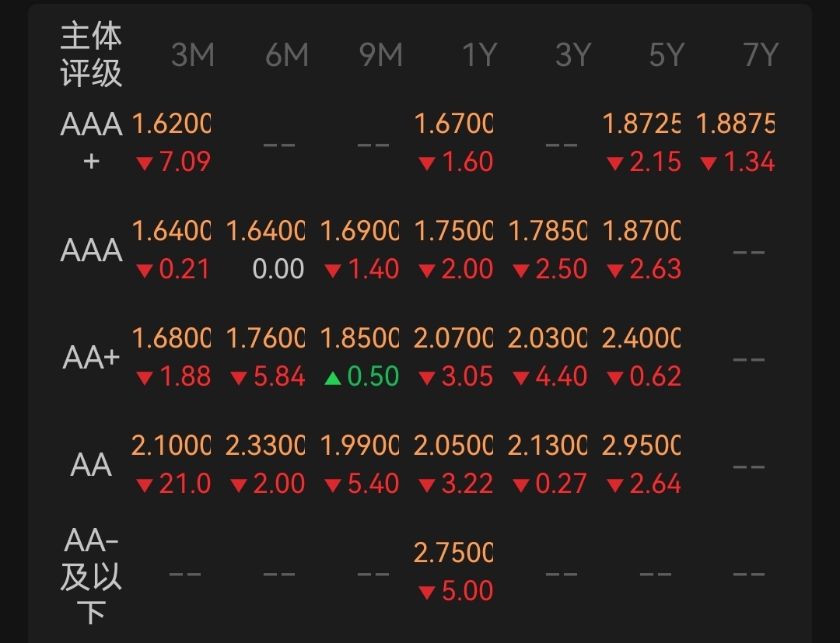Click the red down arrow beside 1.34
The height and width of the screenshot is (643, 840).
(709, 163)
